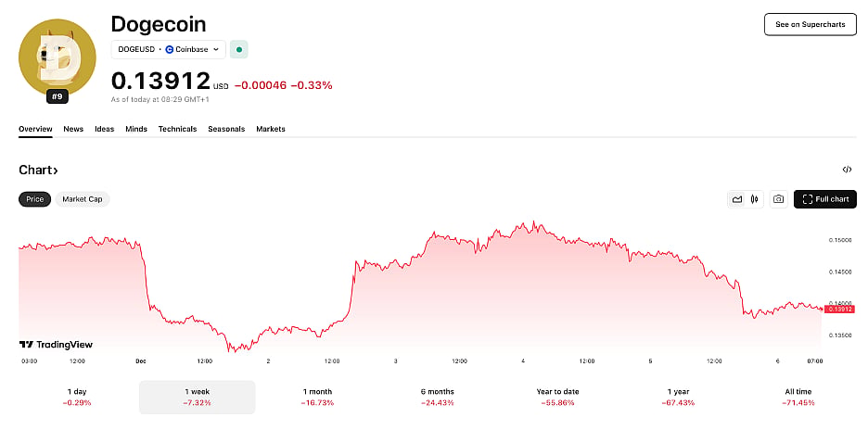Image resolution: width=868 pixels, height=430 pixels.
Task: Click the 0.13500 price axis label
Action: [840, 335]
